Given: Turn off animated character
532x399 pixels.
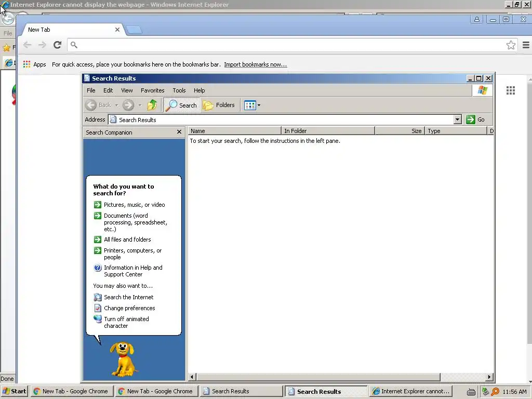Looking at the screenshot, I should point(122,322).
